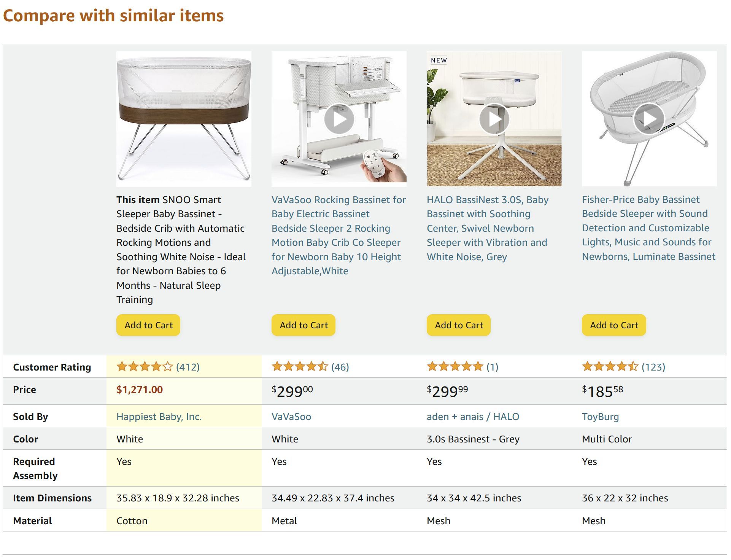Add SNOO Smart Sleeper to cart
731x560 pixels.
(148, 325)
